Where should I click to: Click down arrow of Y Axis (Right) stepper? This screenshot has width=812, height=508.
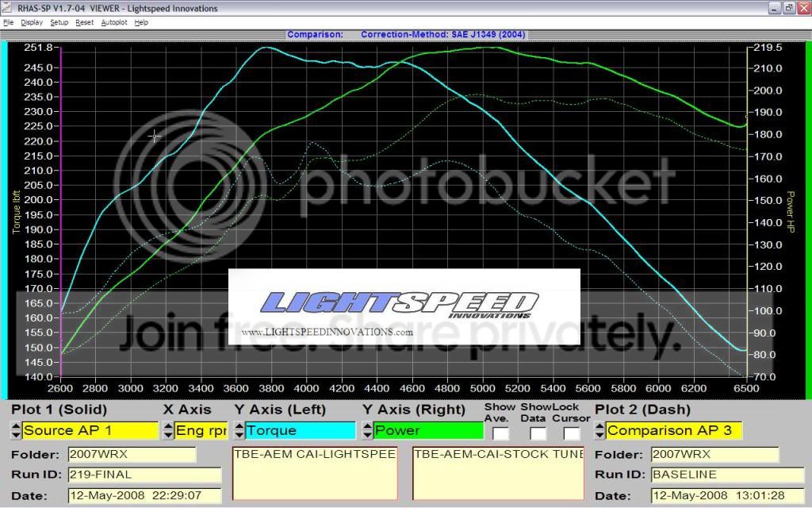367,435
